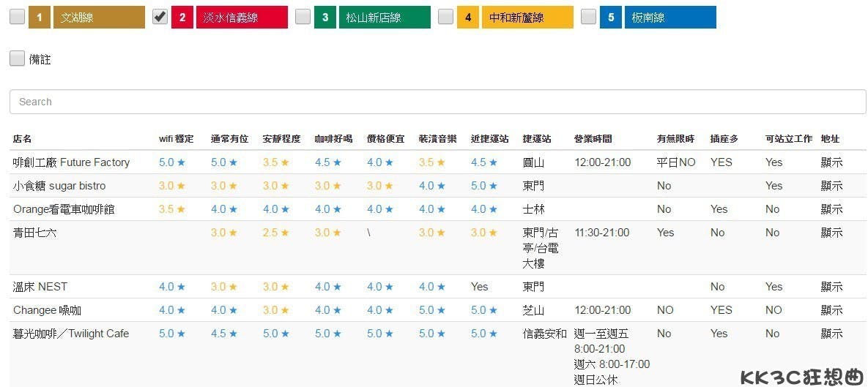
Task: Sort by the 裝潢音樂 column header
Action: pos(437,139)
